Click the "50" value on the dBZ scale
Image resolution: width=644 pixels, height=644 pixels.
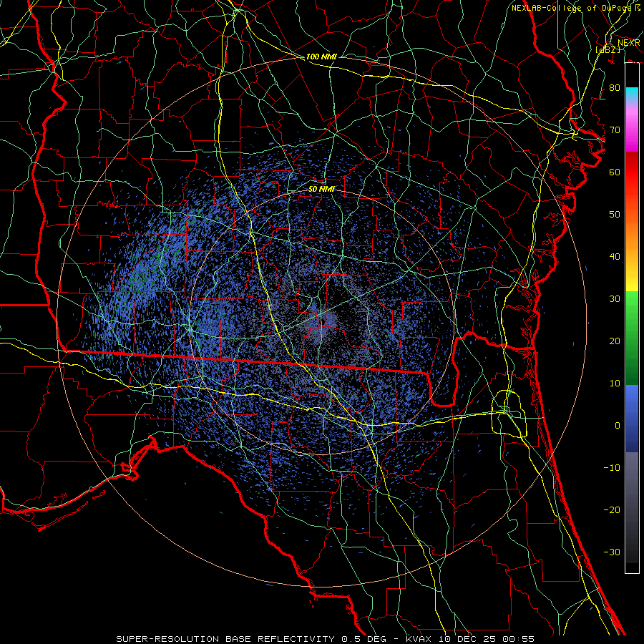pos(615,215)
